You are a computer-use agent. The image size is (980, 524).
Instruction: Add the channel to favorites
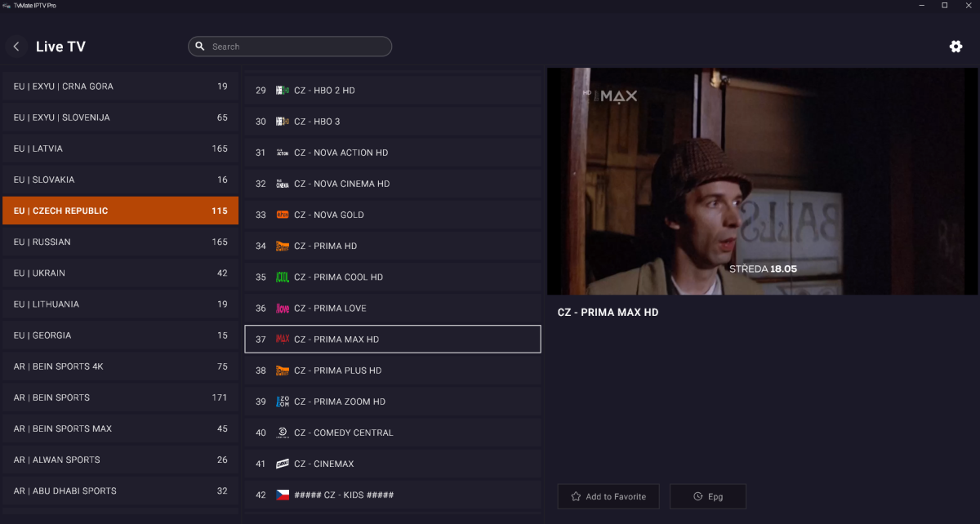[608, 496]
